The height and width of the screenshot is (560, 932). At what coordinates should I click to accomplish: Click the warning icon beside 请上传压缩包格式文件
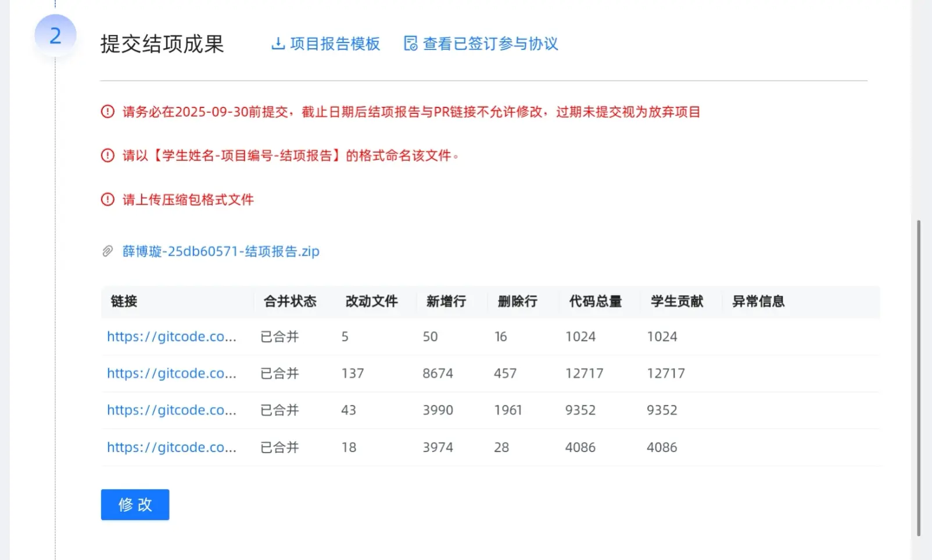[x=107, y=199]
